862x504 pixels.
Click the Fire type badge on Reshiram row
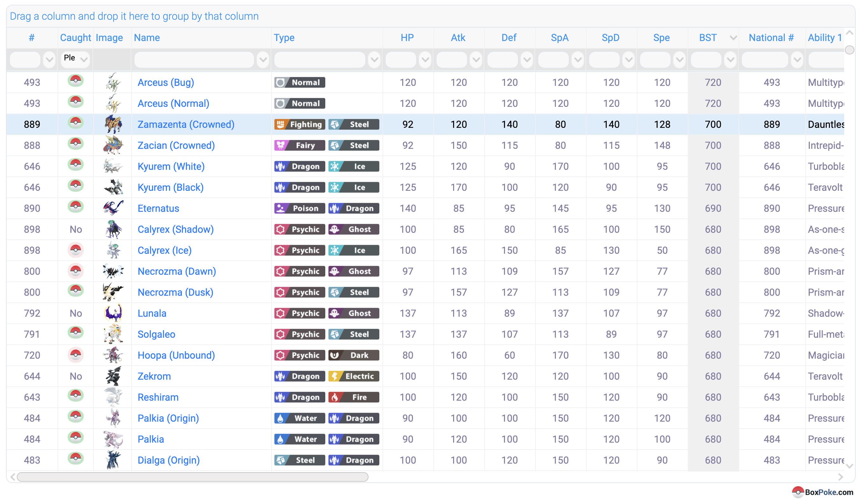point(354,397)
